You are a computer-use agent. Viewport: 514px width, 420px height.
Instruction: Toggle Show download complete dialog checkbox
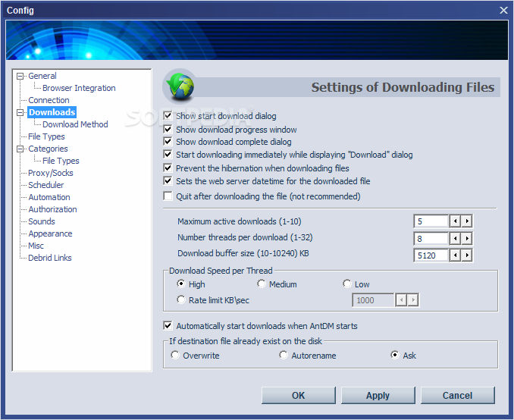(168, 141)
